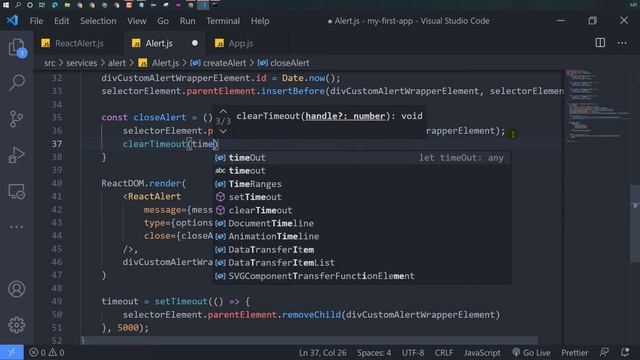
Task: Open the Remote Explorer view
Action: tap(16, 191)
